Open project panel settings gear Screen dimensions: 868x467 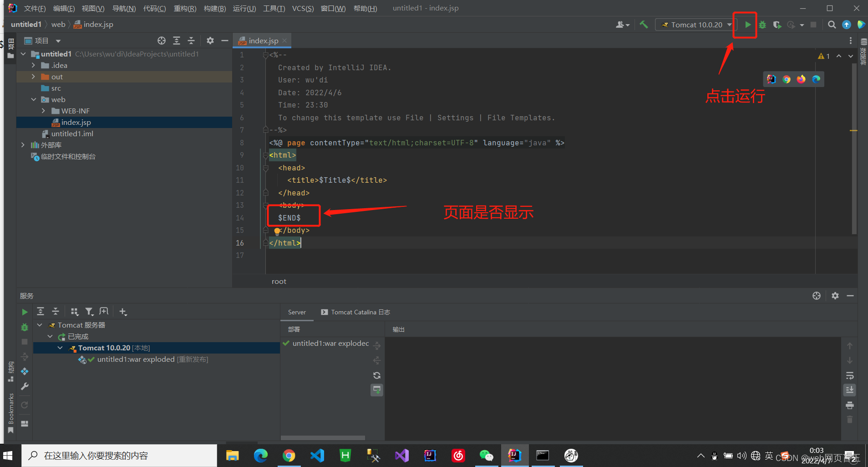(x=210, y=41)
